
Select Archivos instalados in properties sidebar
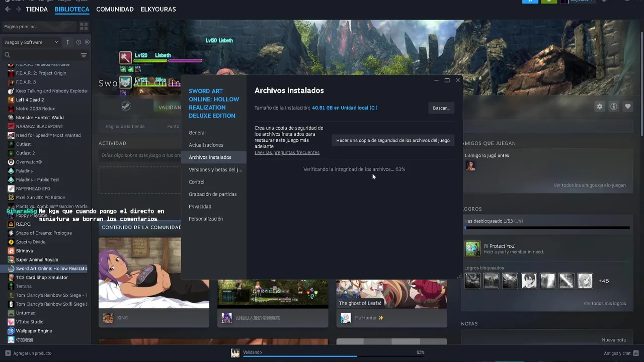click(214, 157)
